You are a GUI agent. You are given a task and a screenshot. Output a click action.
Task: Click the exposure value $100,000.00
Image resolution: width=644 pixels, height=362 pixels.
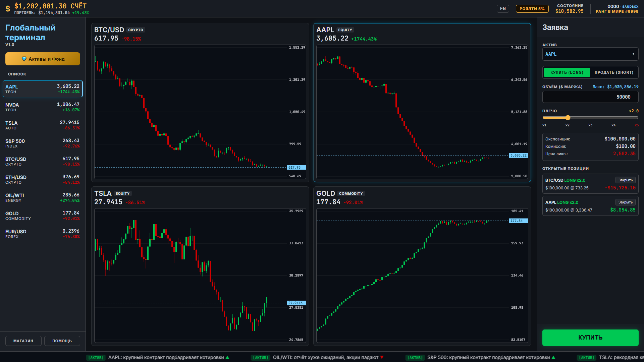click(x=620, y=139)
